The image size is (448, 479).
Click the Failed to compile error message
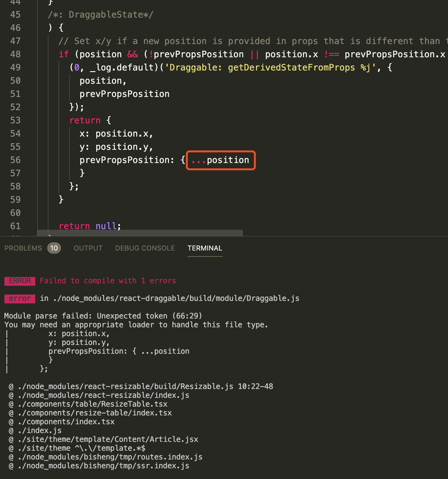(107, 280)
